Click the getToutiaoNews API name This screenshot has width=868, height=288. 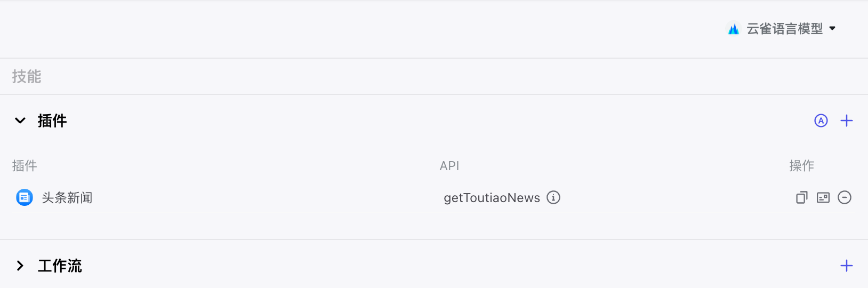492,198
